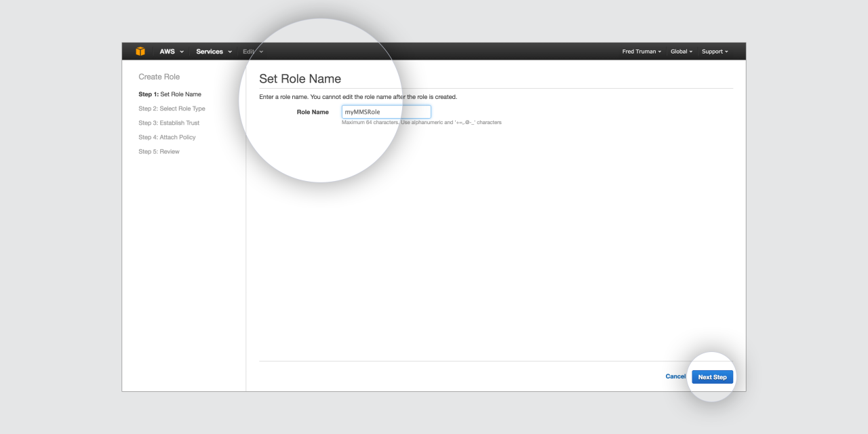Image resolution: width=868 pixels, height=434 pixels.
Task: Click the AWS orange cube logo
Action: tap(140, 52)
